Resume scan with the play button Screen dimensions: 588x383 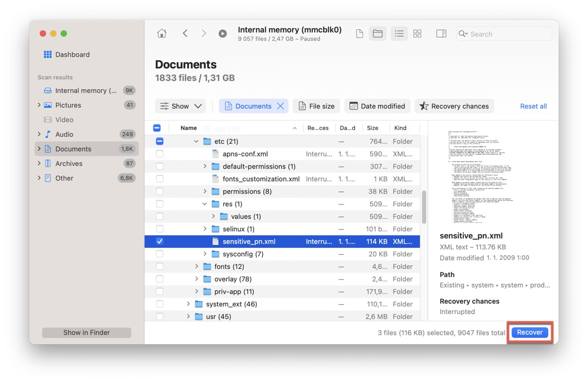[223, 34]
